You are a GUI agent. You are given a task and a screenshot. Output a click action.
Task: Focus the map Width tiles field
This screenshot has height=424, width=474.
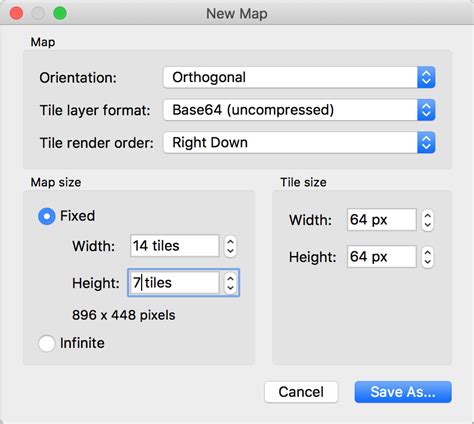[x=175, y=246]
